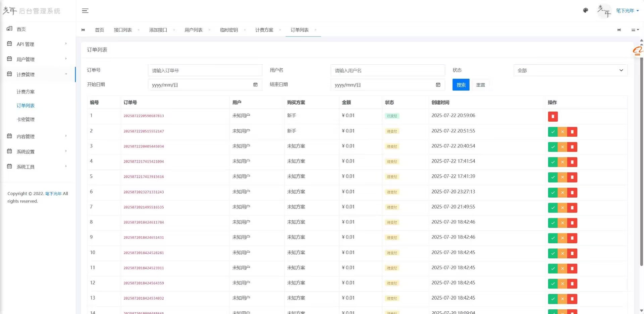Click the 创建时间 column header
The height and width of the screenshot is (314, 644).
440,102
